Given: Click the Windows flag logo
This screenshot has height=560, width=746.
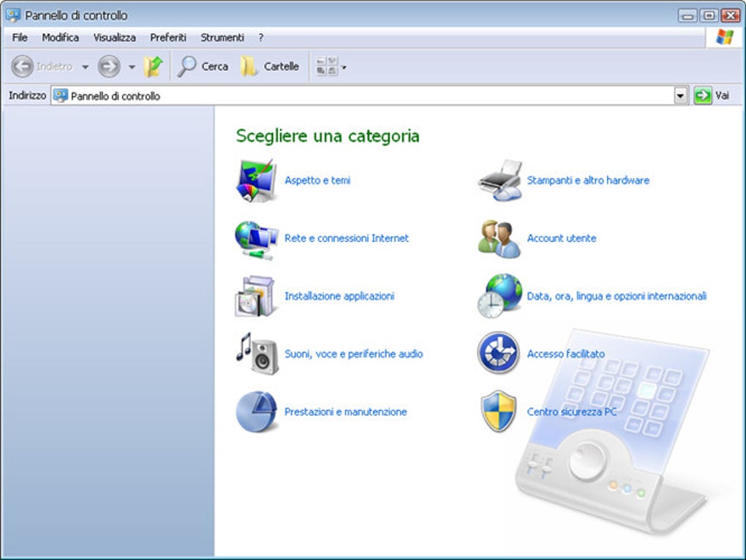Looking at the screenshot, I should tap(725, 37).
